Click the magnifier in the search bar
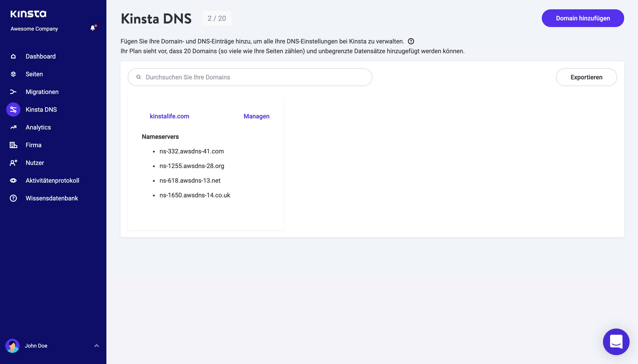This screenshot has width=638, height=364. pos(139,77)
